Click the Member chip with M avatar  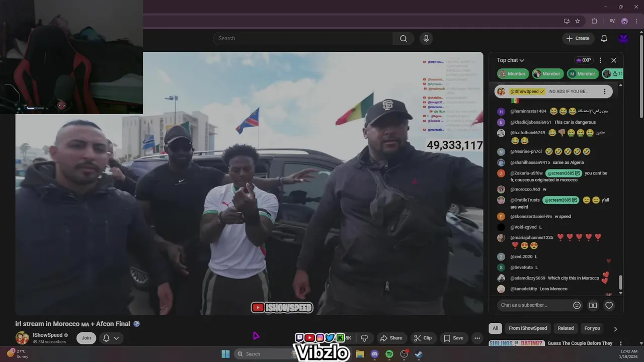tap(583, 74)
